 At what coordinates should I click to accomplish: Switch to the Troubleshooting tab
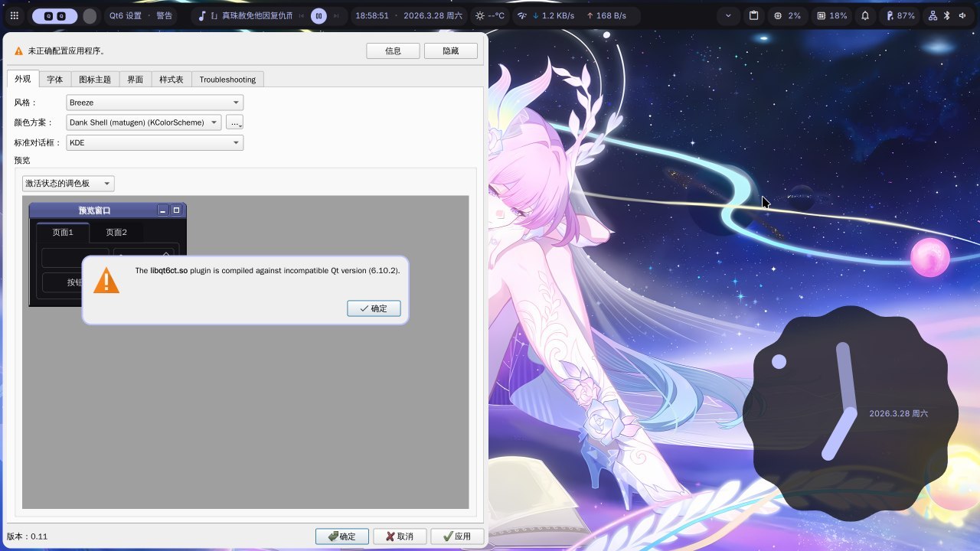click(x=227, y=80)
